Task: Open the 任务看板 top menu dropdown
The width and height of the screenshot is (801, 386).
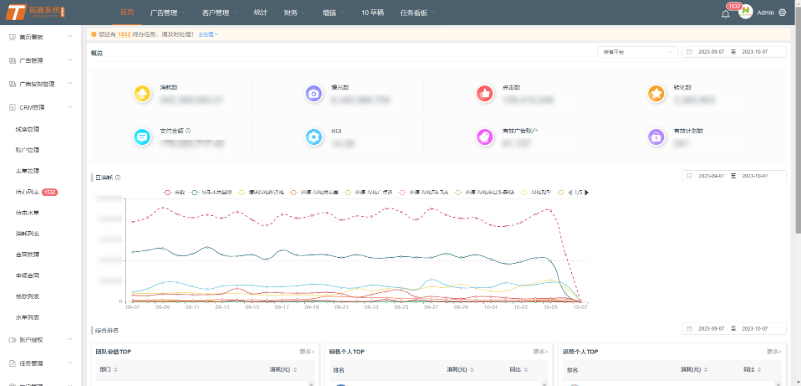Action: [417, 13]
